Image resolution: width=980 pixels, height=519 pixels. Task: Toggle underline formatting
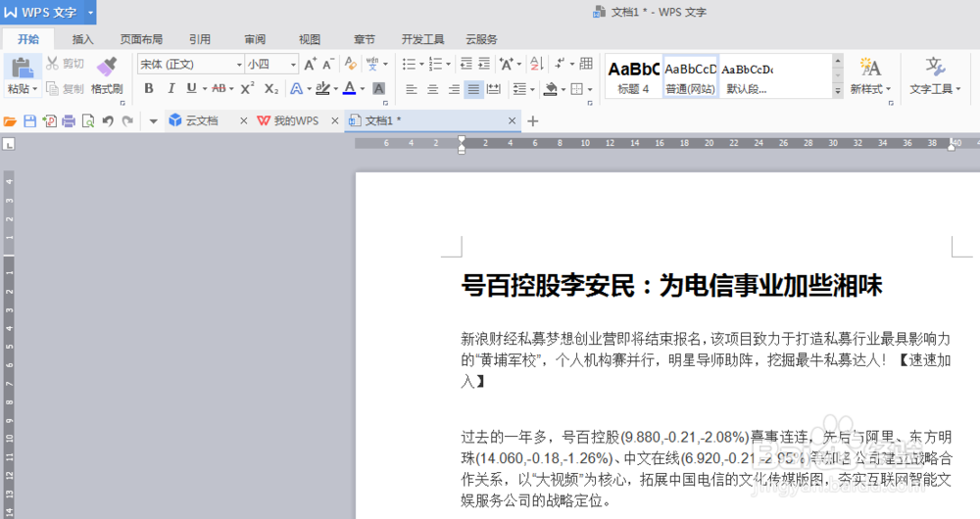[191, 89]
